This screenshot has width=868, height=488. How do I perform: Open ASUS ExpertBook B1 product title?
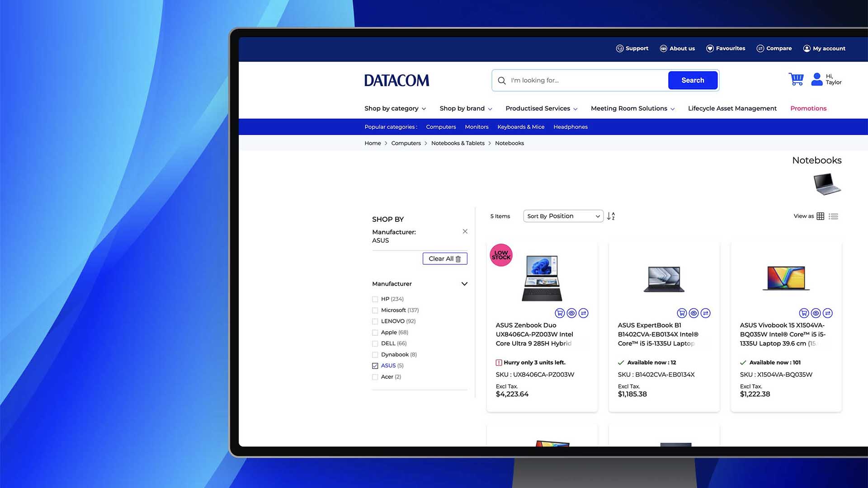click(658, 334)
